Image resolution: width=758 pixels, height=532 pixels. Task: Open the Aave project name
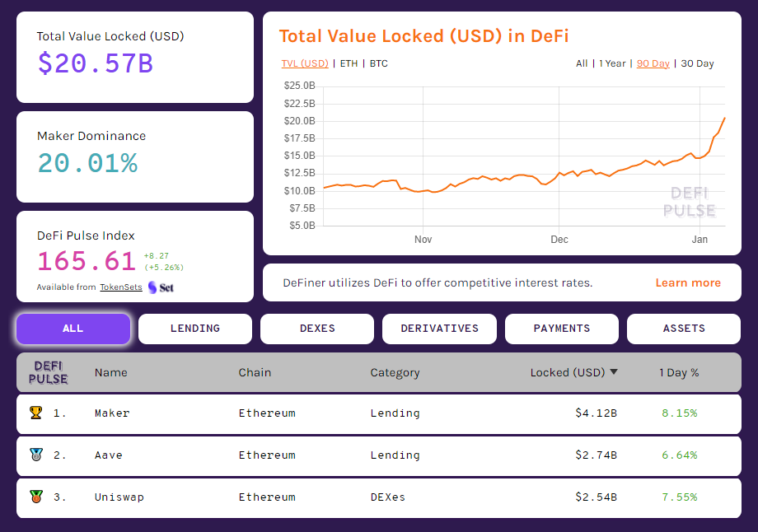coord(108,455)
